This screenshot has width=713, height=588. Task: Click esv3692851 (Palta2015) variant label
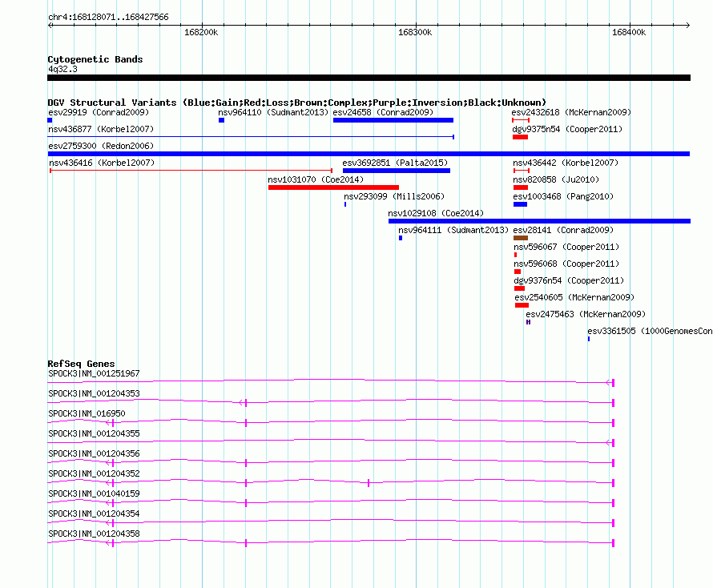(x=395, y=163)
